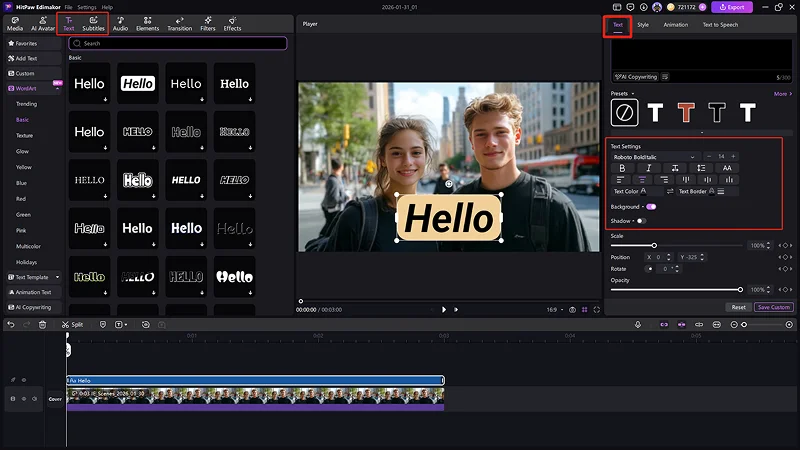The image size is (800, 450).
Task: Click the zoom-out minus icon on timeline
Action: 734,324
